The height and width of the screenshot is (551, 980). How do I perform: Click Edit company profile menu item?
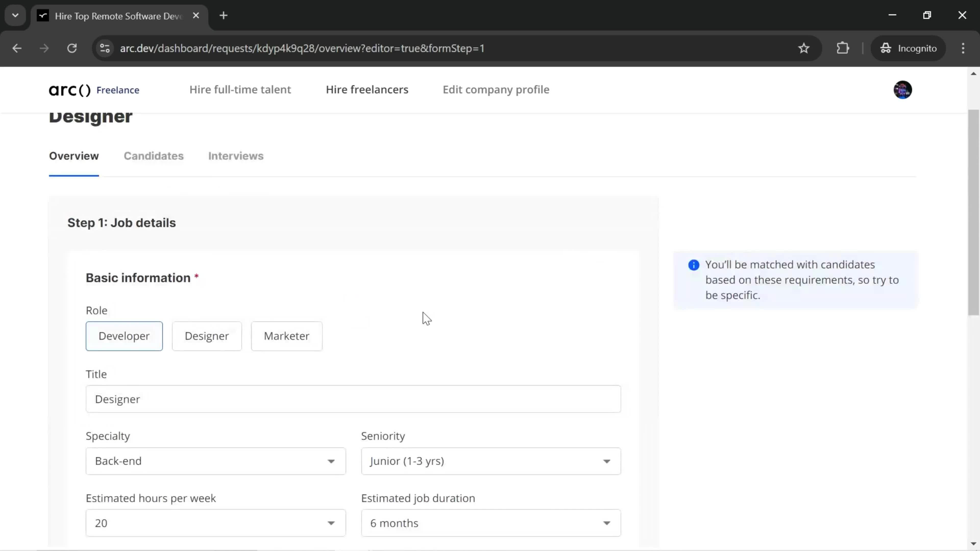(x=497, y=90)
